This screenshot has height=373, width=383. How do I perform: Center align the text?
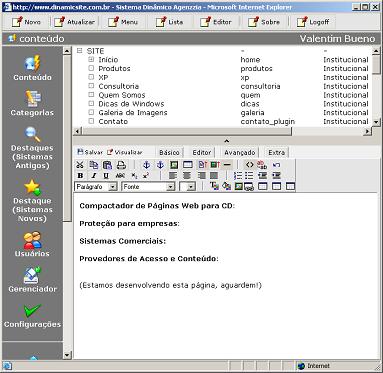(187, 176)
